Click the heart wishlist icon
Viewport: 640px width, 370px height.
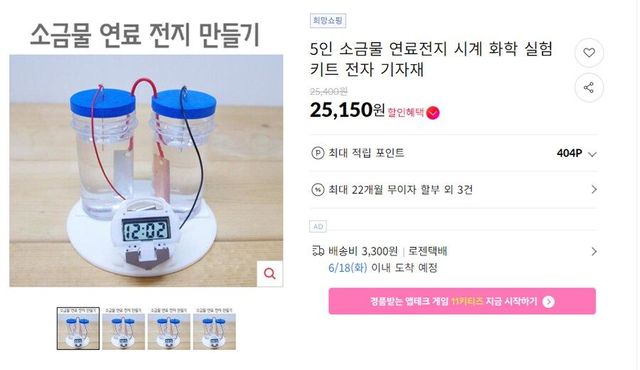point(589,53)
